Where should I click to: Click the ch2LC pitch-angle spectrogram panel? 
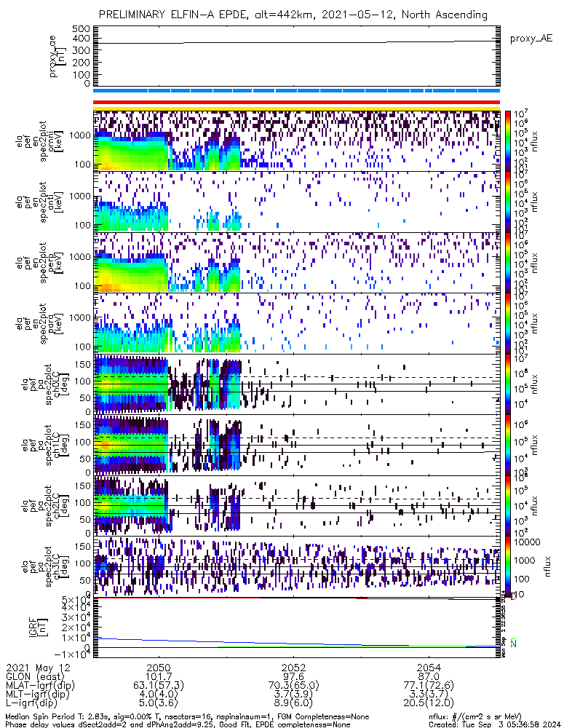coord(297,506)
